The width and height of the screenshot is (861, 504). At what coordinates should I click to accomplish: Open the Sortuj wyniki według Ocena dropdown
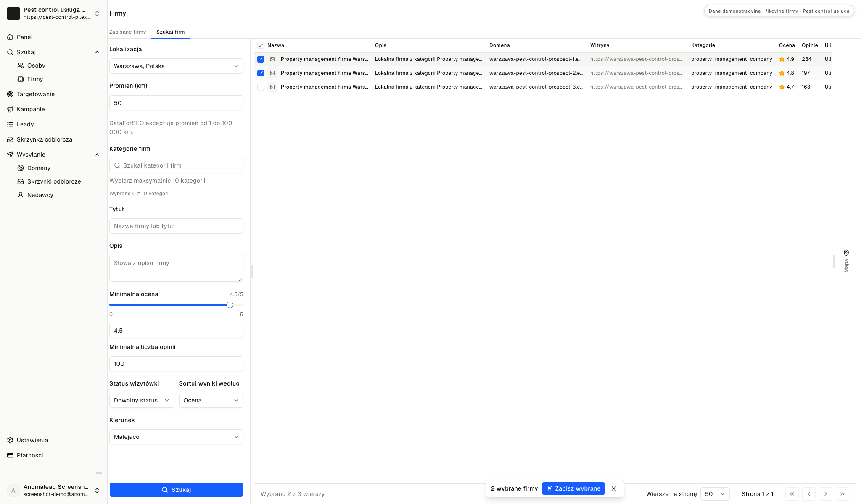pyautogui.click(x=211, y=400)
